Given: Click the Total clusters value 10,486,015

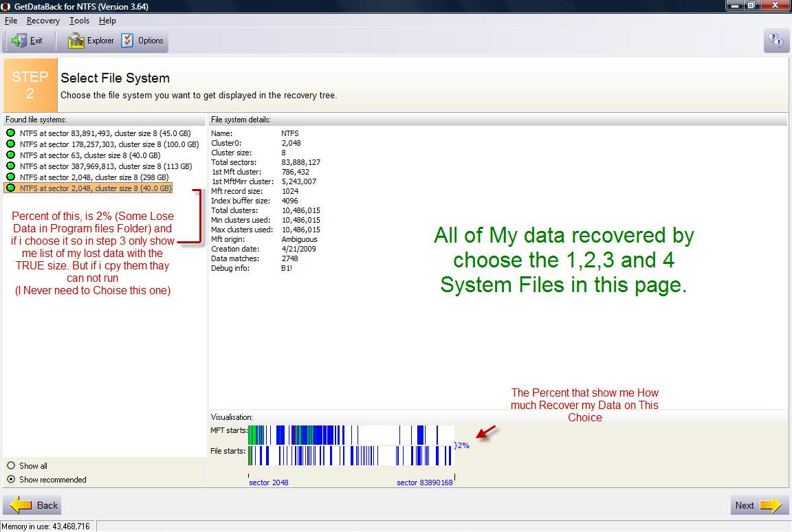Looking at the screenshot, I should click(301, 210).
